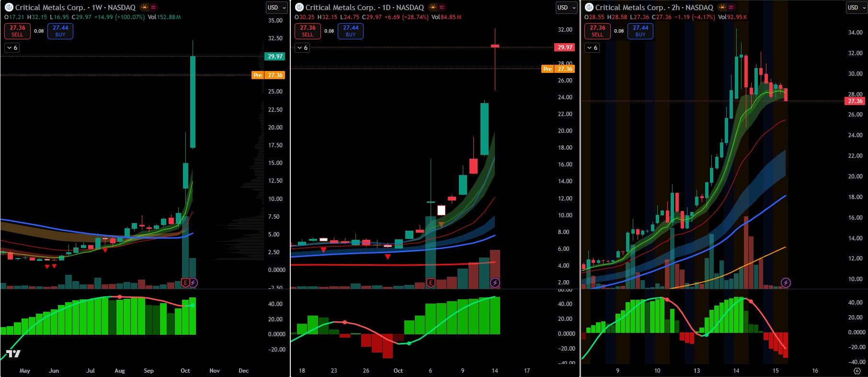This screenshot has width=868, height=377.
Task: Collapse the 6 indicators legend on 2h chart
Action: (x=592, y=47)
